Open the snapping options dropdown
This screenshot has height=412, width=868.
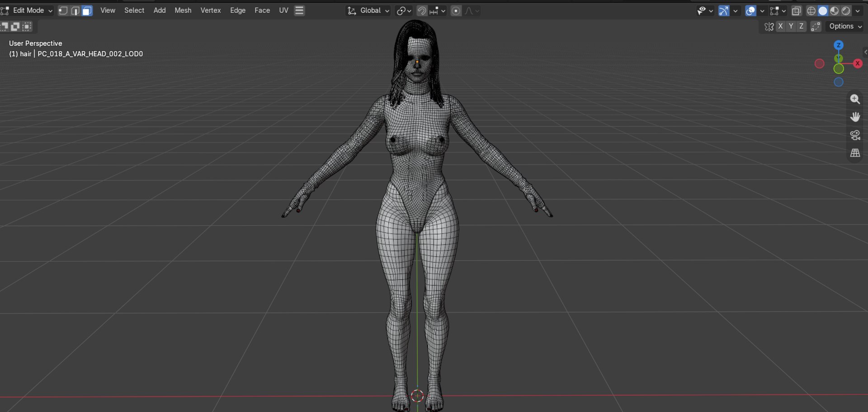tap(437, 10)
